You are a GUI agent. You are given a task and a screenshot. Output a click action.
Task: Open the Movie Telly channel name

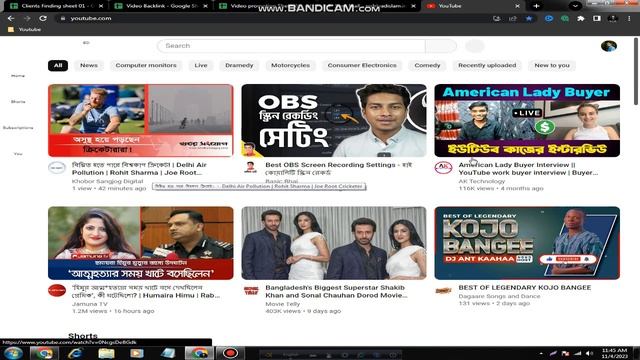click(282, 304)
